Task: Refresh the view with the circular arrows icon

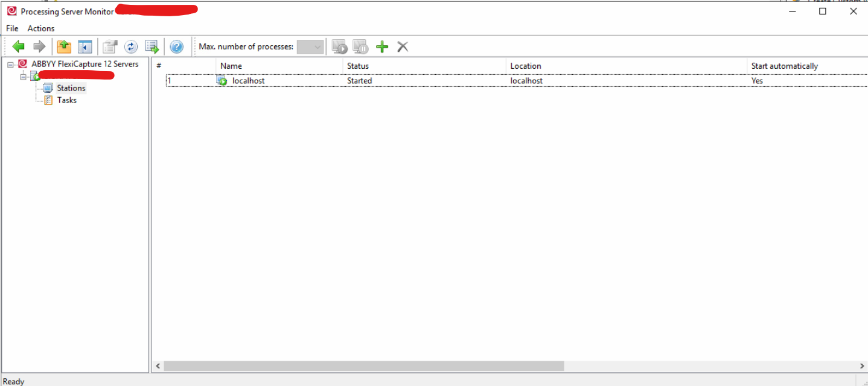Action: pos(131,46)
